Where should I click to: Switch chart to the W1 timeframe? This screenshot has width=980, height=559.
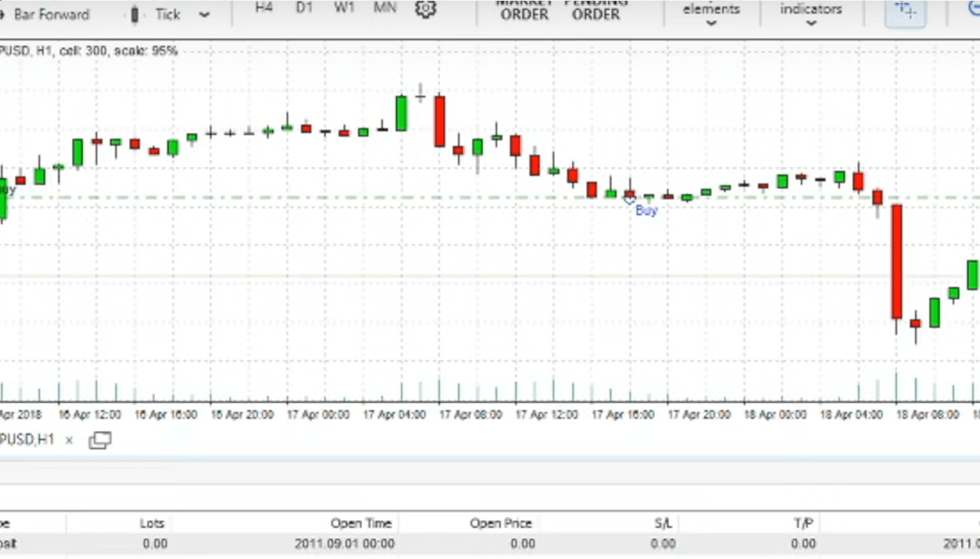(344, 8)
